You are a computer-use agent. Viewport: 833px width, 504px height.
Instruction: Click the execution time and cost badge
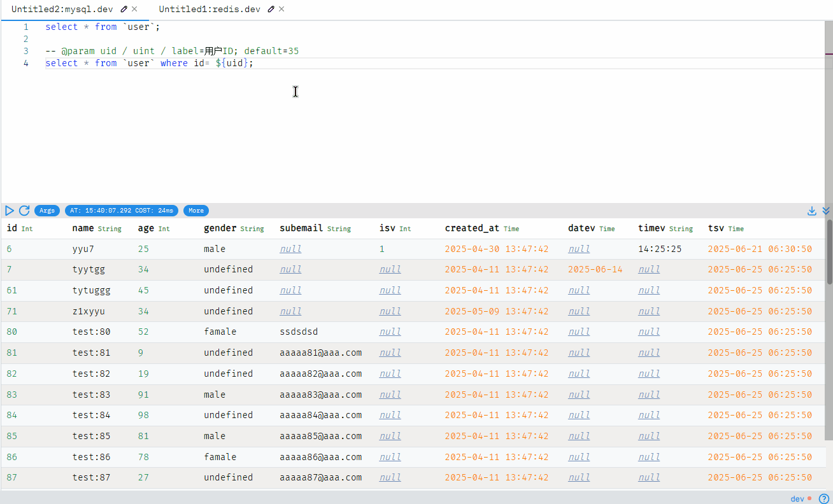(x=121, y=211)
